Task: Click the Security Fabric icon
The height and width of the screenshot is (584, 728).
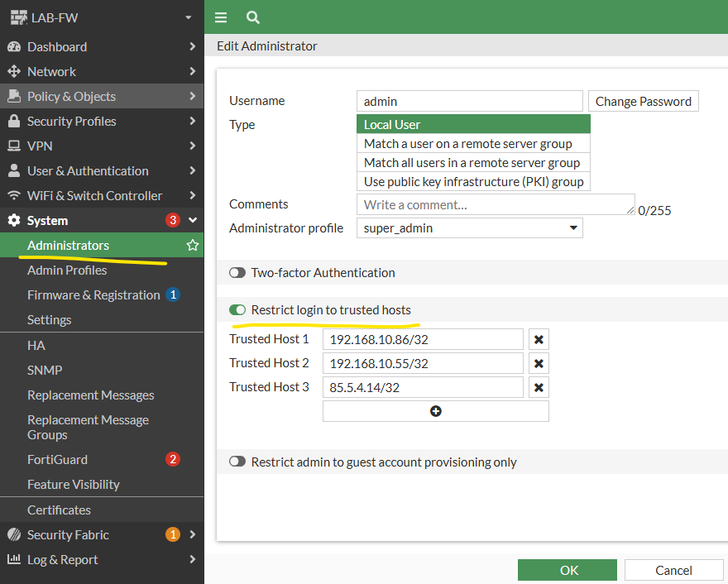Action: [x=14, y=534]
